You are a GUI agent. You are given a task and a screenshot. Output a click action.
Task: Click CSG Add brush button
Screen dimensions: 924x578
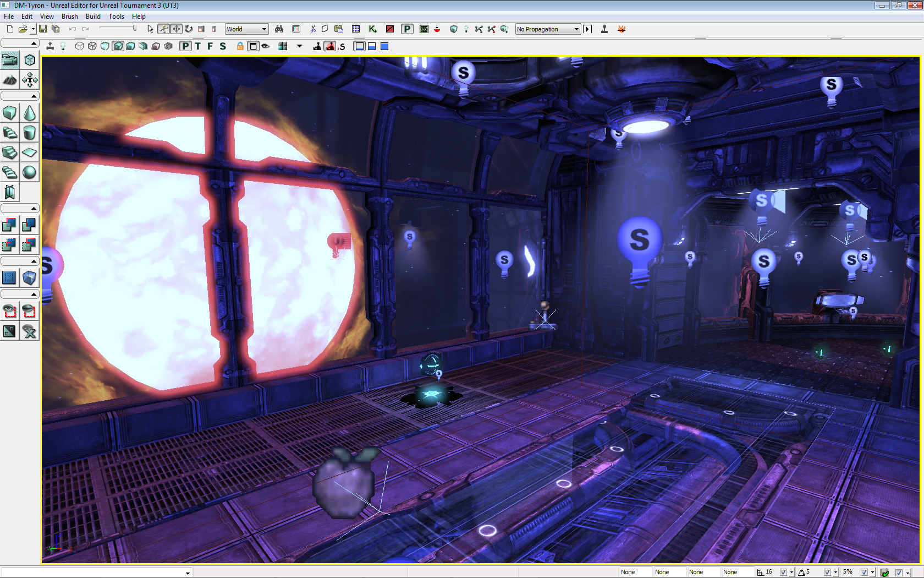click(x=10, y=225)
